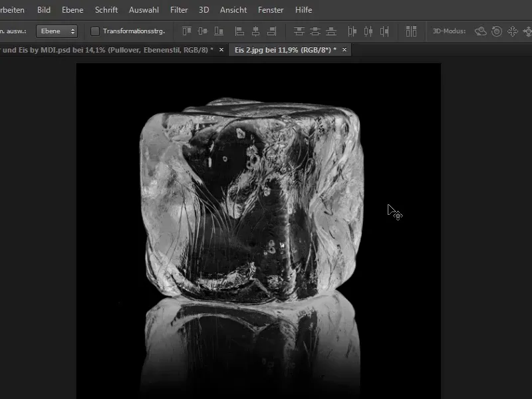Open the Ebene menu
The height and width of the screenshot is (399, 532).
pyautogui.click(x=72, y=10)
